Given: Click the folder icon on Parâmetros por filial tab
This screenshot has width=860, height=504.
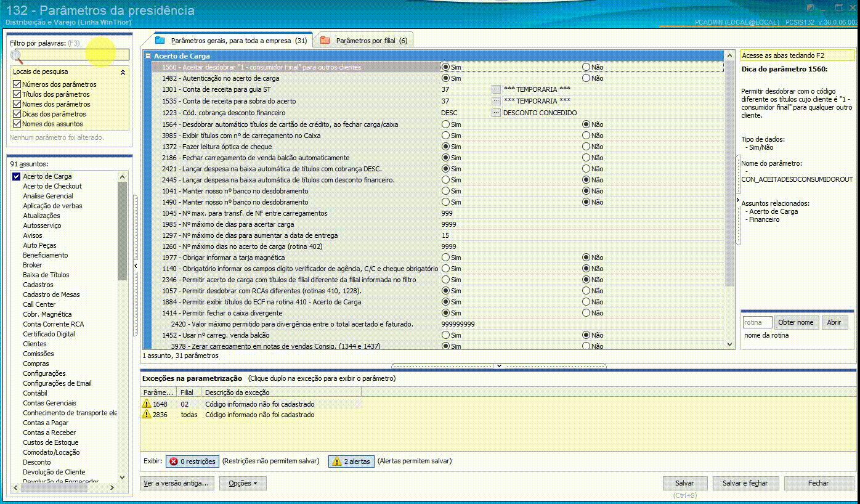Looking at the screenshot, I should [x=325, y=41].
